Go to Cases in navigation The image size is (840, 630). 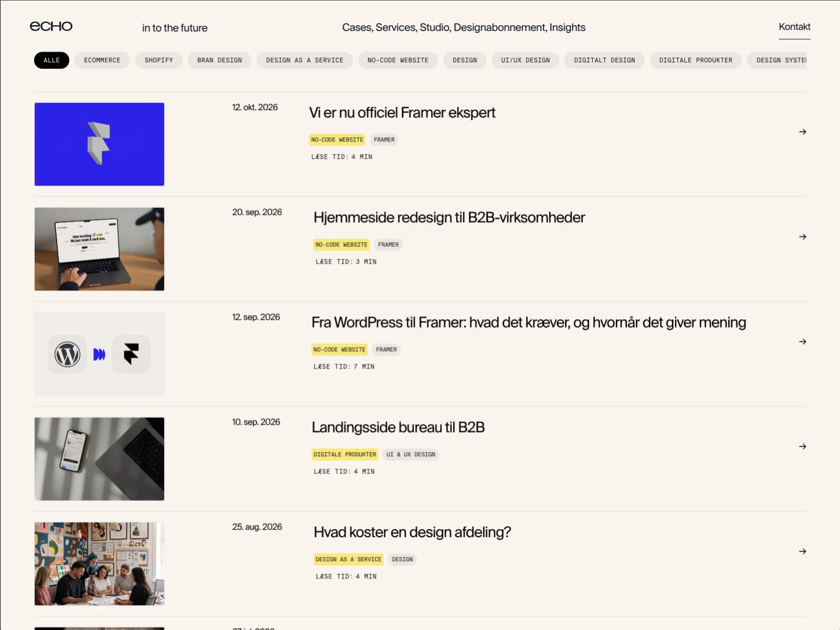click(358, 27)
